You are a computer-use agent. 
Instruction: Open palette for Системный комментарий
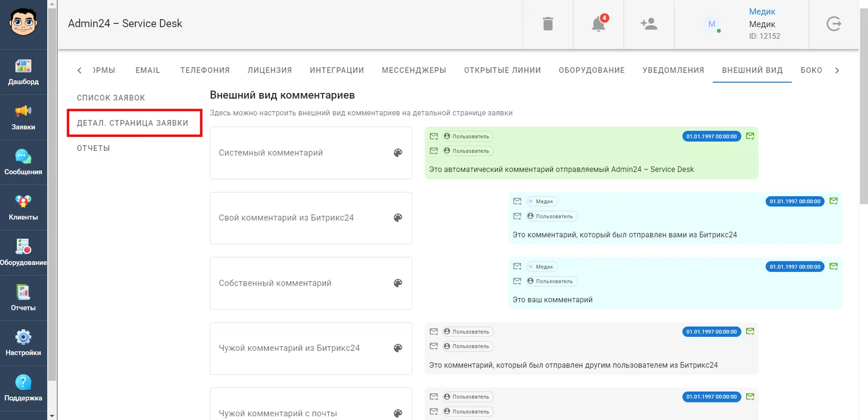[x=398, y=152]
